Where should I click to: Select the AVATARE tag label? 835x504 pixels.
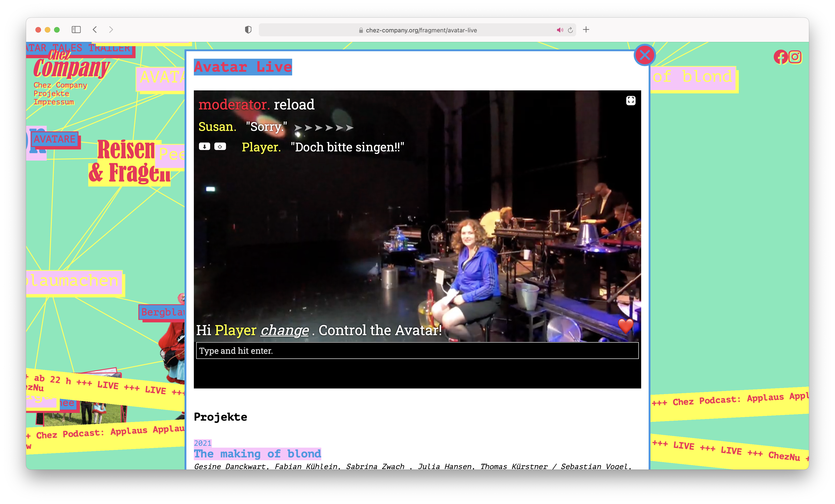(55, 139)
